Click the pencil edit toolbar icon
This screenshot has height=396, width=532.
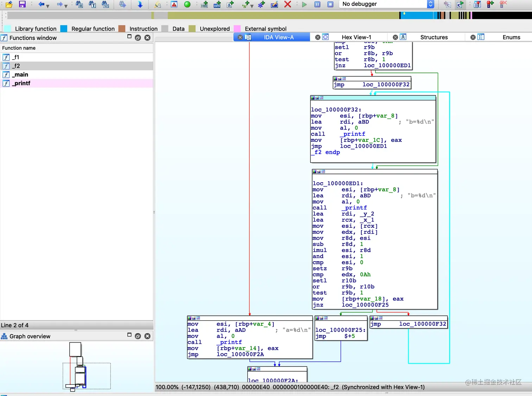click(274, 4)
